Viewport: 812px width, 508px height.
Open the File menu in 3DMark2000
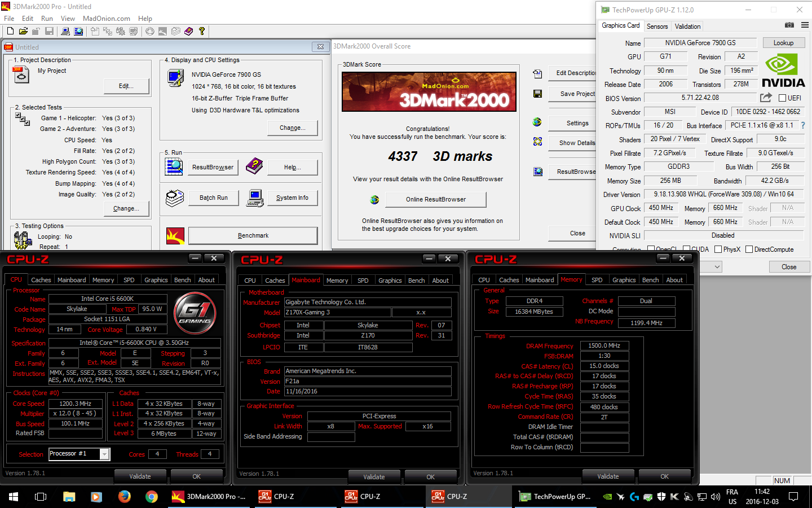[10, 19]
